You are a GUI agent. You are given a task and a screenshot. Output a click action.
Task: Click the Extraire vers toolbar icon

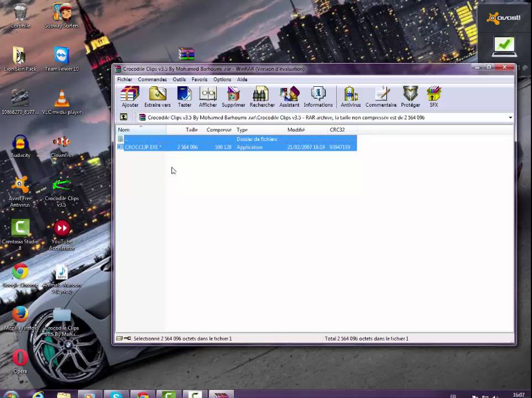click(x=158, y=97)
